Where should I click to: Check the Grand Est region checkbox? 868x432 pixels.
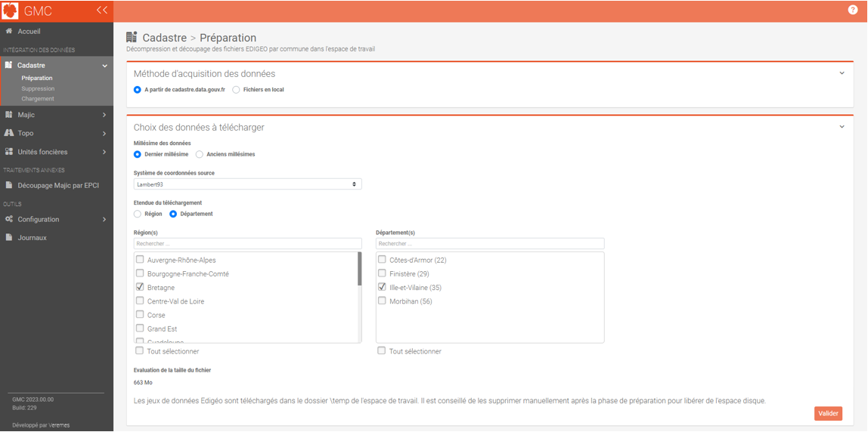pyautogui.click(x=140, y=329)
